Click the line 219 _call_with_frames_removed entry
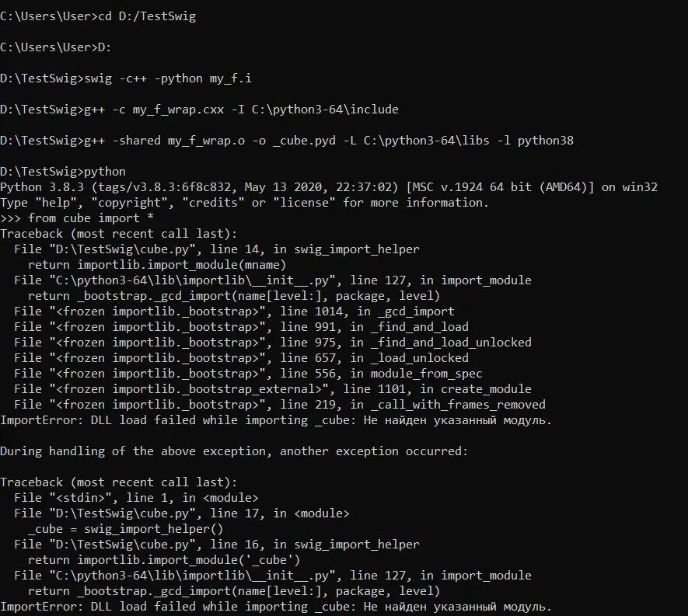This screenshot has height=616, width=688. click(280, 405)
